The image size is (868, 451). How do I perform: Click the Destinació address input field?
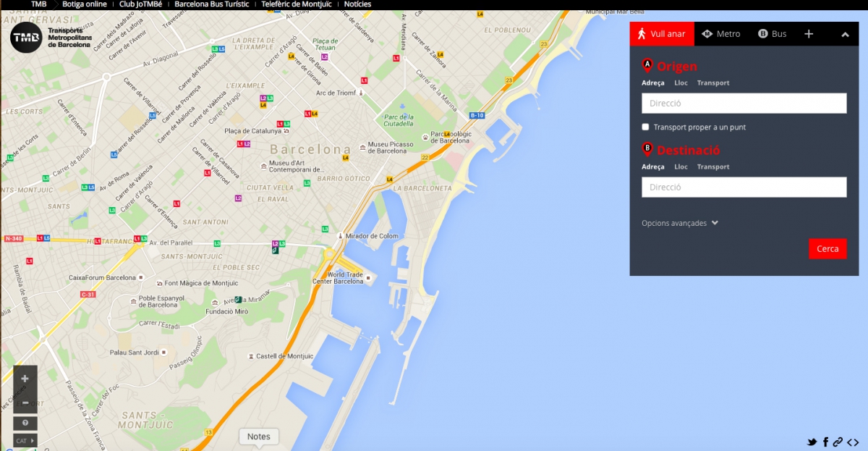tap(744, 187)
